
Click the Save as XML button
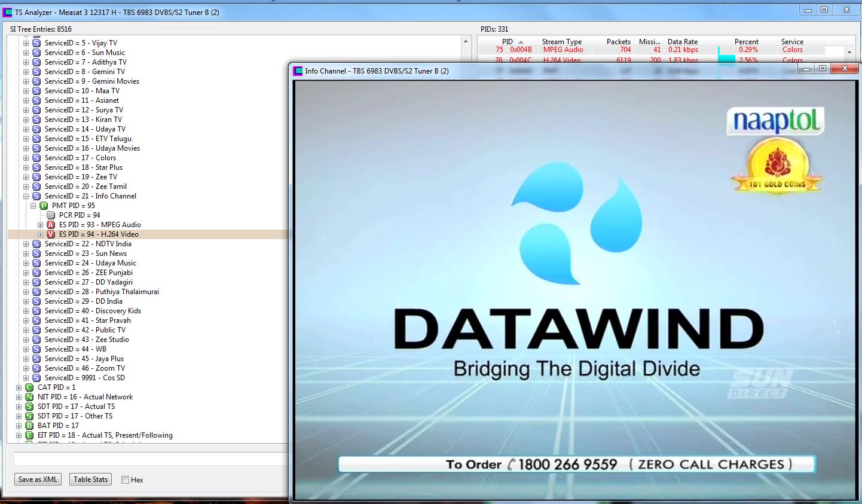[38, 479]
